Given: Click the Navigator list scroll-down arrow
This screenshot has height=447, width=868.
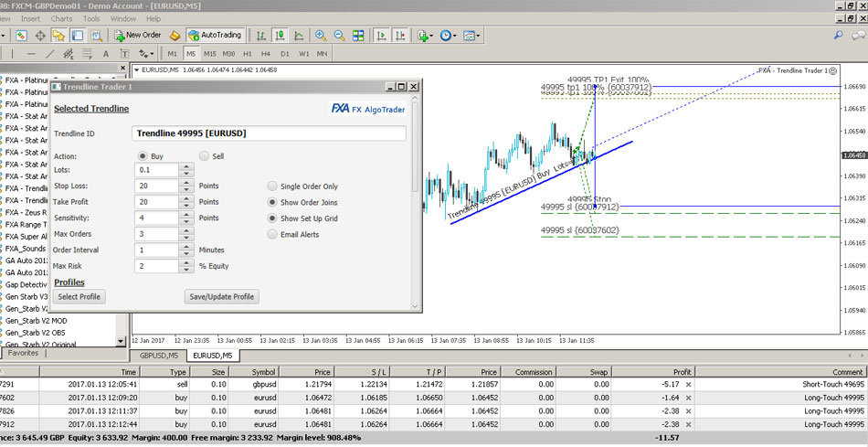Looking at the screenshot, I should click(122, 341).
